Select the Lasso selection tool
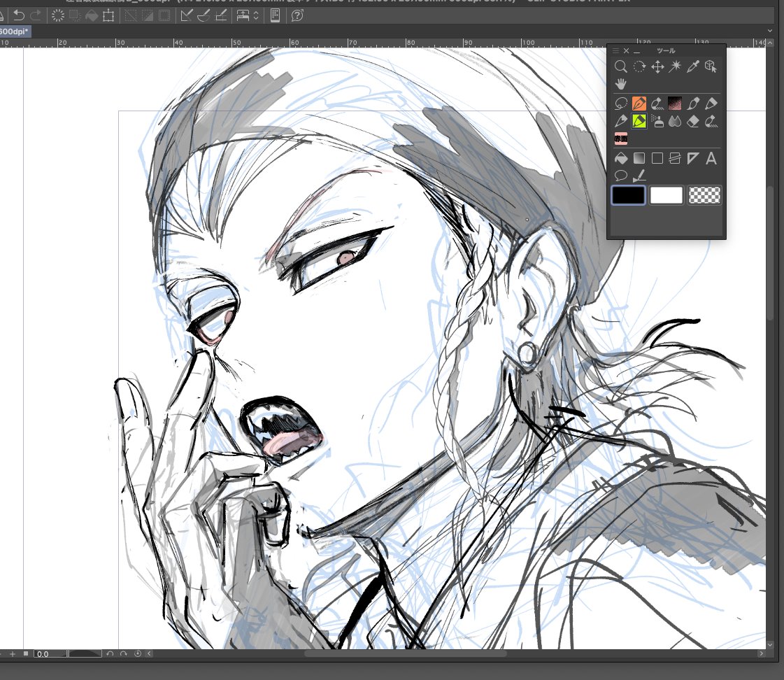Image resolution: width=784 pixels, height=680 pixels. point(620,104)
